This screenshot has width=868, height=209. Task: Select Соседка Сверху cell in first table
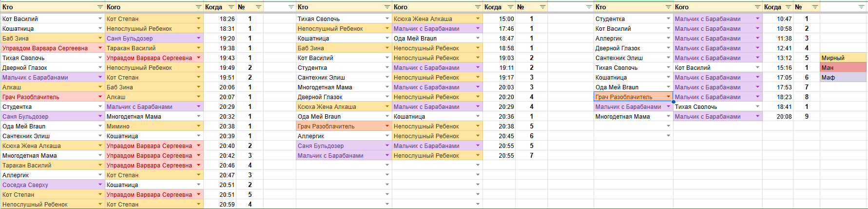52,185
